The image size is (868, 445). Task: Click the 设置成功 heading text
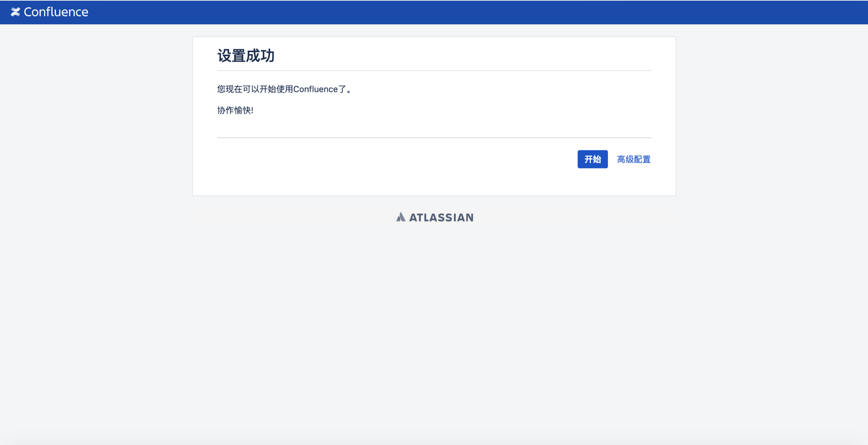(246, 55)
